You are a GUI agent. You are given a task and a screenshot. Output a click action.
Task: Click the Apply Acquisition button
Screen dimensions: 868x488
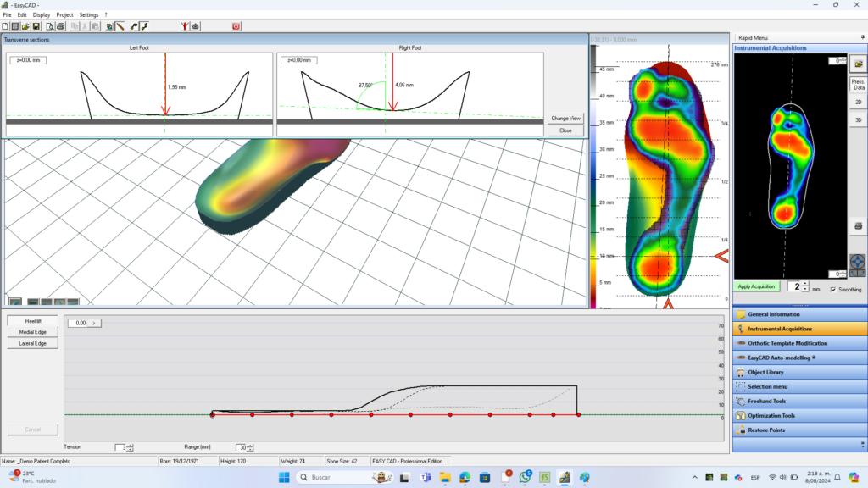coord(755,286)
